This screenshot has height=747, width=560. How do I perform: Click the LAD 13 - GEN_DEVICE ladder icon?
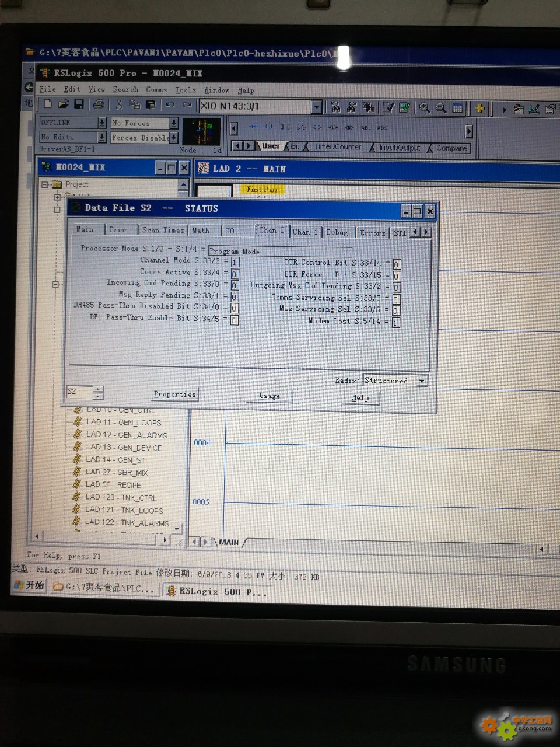click(x=77, y=446)
